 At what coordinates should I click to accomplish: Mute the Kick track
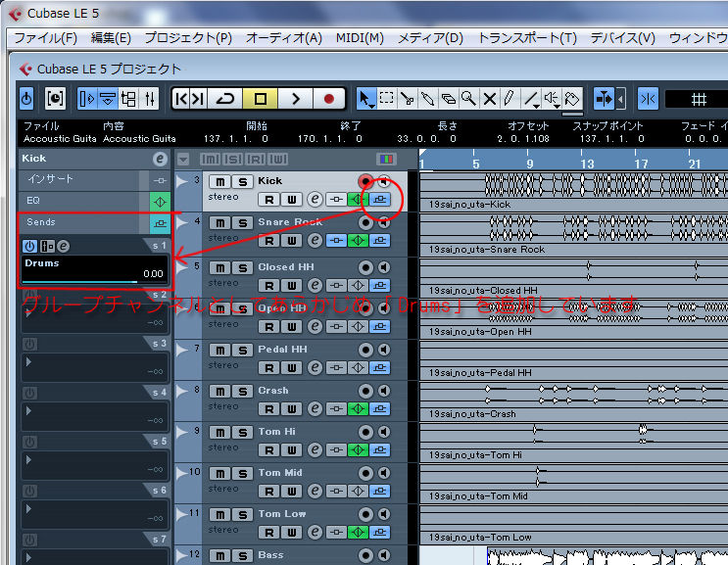[220, 182]
